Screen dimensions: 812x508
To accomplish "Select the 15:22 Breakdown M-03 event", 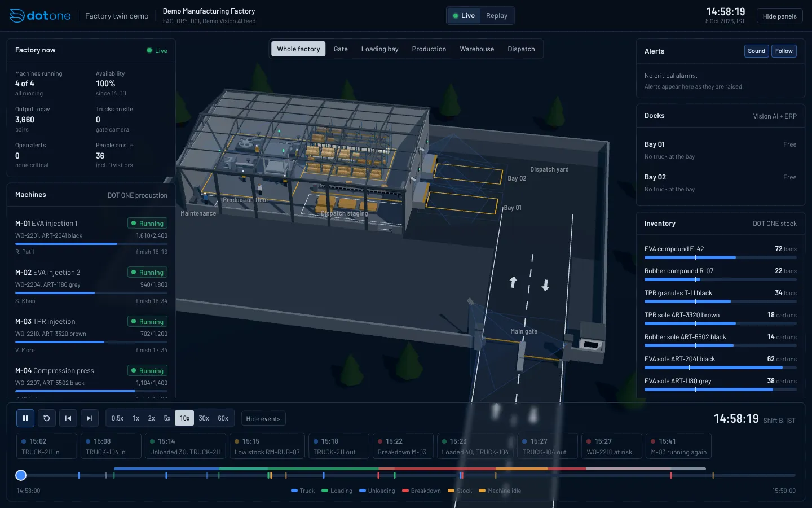I will [x=403, y=446].
